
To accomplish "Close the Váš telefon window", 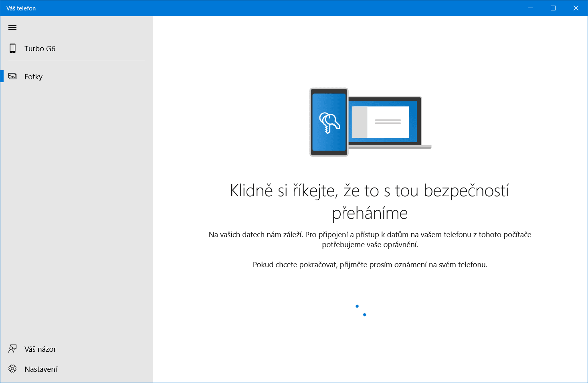I will point(576,8).
